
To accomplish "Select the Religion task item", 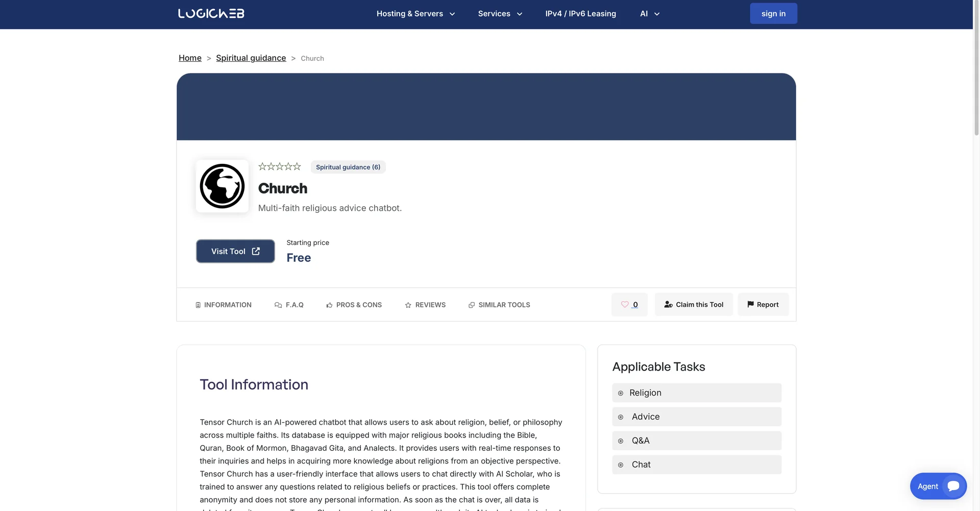I will click(697, 393).
